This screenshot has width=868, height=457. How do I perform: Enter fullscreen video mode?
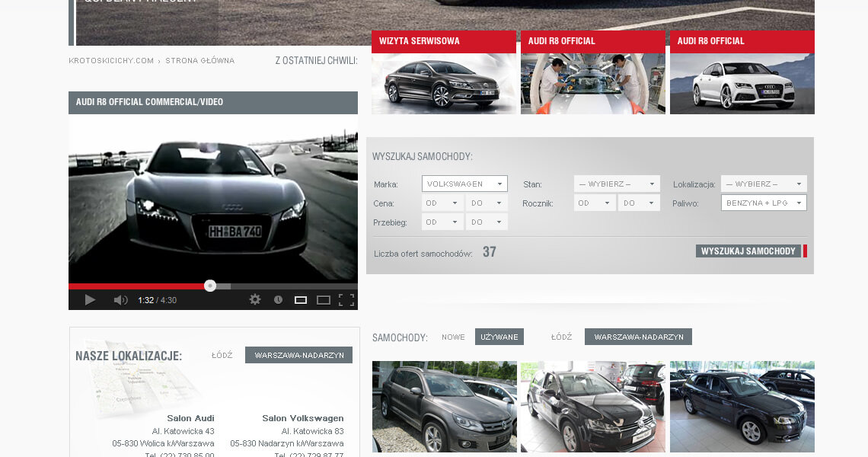coord(346,300)
